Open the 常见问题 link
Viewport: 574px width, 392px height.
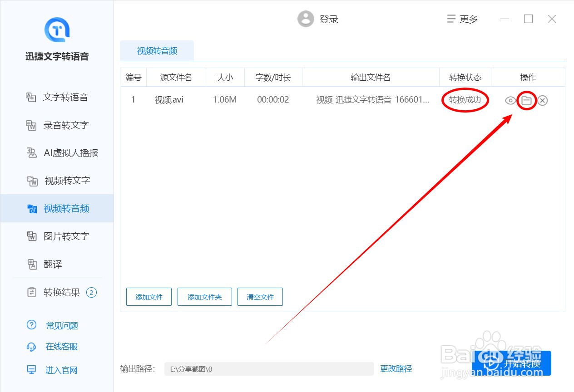(x=62, y=325)
